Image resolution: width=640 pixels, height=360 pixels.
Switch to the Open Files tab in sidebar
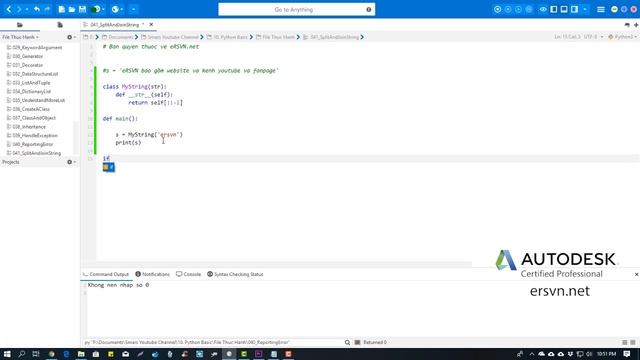(x=60, y=25)
